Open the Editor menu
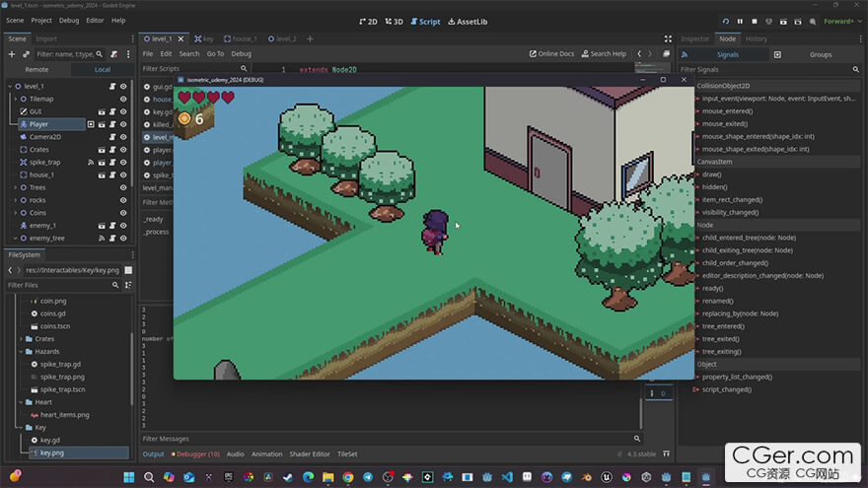This screenshot has height=488, width=868. pyautogui.click(x=95, y=21)
